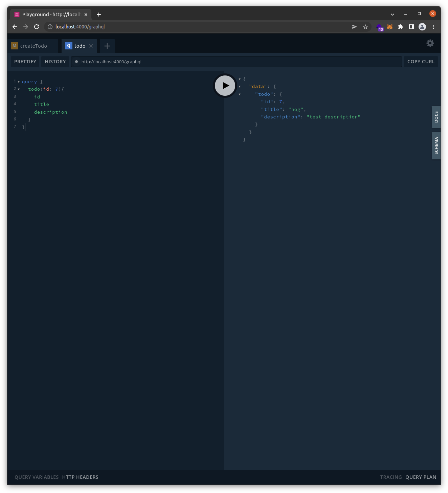
Task: Open the tab search dropdown arrow
Action: point(393,14)
